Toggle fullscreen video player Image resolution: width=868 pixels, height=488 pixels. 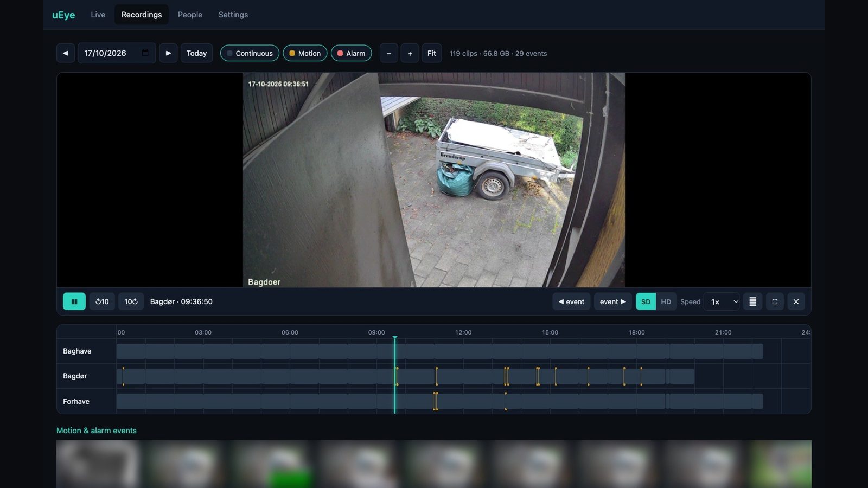775,301
